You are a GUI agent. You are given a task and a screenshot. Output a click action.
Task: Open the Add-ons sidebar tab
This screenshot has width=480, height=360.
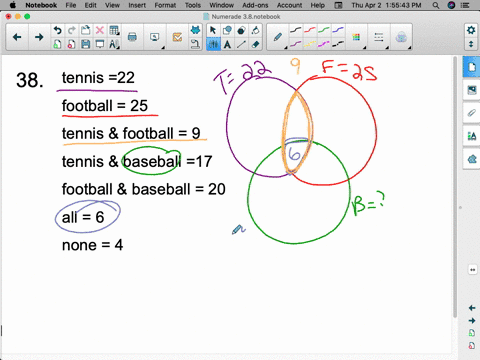[x=471, y=159]
